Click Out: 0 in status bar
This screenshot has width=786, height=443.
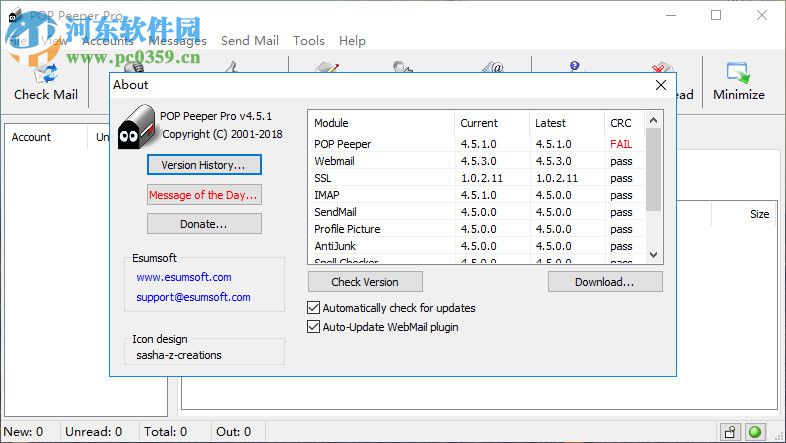click(x=233, y=431)
